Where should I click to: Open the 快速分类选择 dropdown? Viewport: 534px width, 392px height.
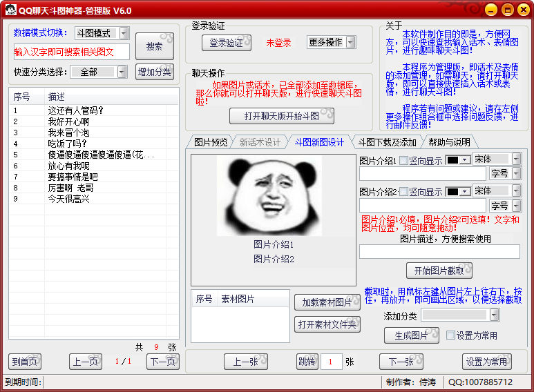[122, 72]
